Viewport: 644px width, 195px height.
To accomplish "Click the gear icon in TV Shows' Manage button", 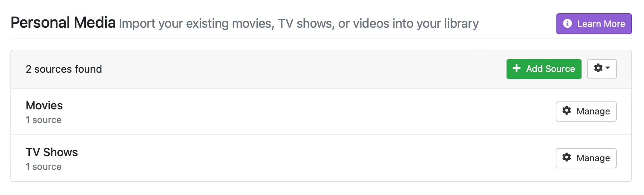I will tap(566, 157).
